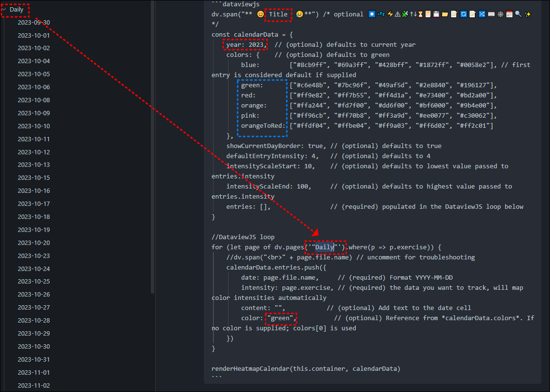The height and width of the screenshot is (392, 550).
Task: Click the word Title in dv.span line
Action: (278, 14)
